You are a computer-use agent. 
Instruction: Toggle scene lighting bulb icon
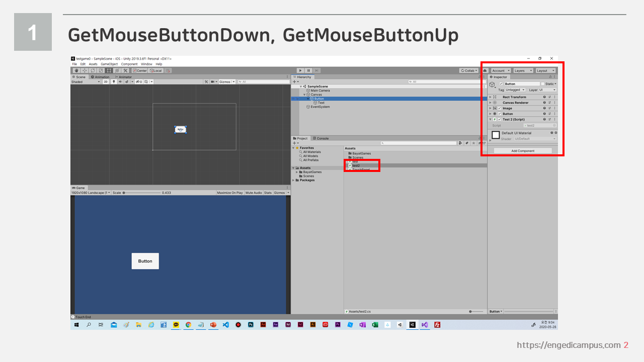(114, 81)
